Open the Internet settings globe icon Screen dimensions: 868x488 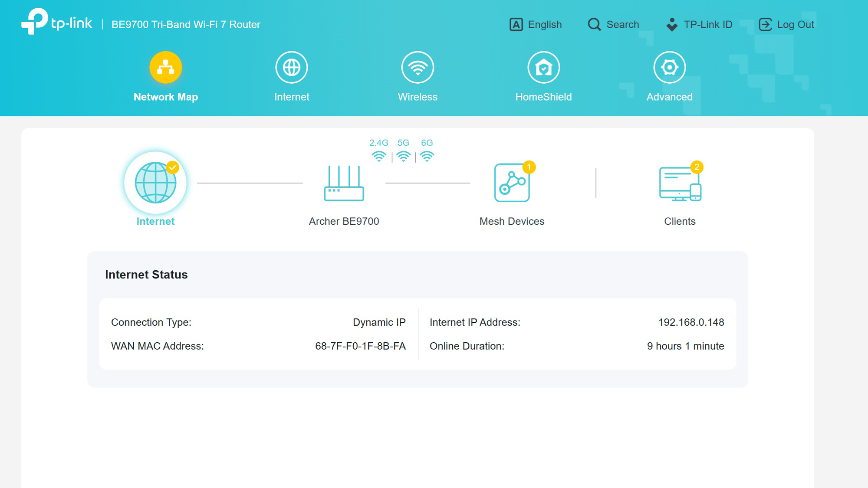(x=291, y=68)
